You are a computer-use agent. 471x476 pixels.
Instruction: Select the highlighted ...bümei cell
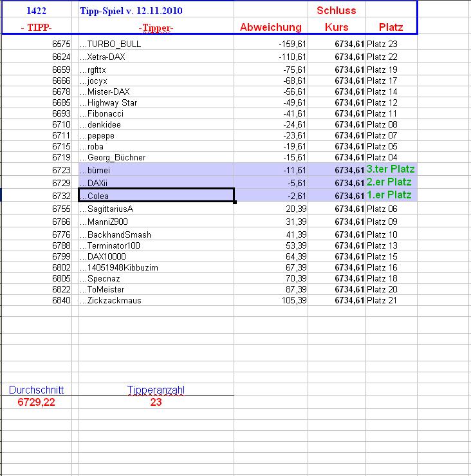[x=156, y=169]
